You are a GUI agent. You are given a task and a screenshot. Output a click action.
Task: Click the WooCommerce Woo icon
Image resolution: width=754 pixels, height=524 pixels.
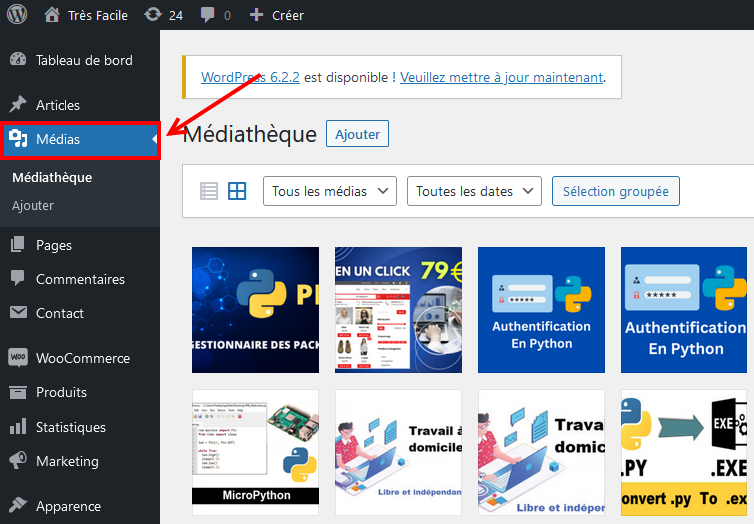(18, 358)
